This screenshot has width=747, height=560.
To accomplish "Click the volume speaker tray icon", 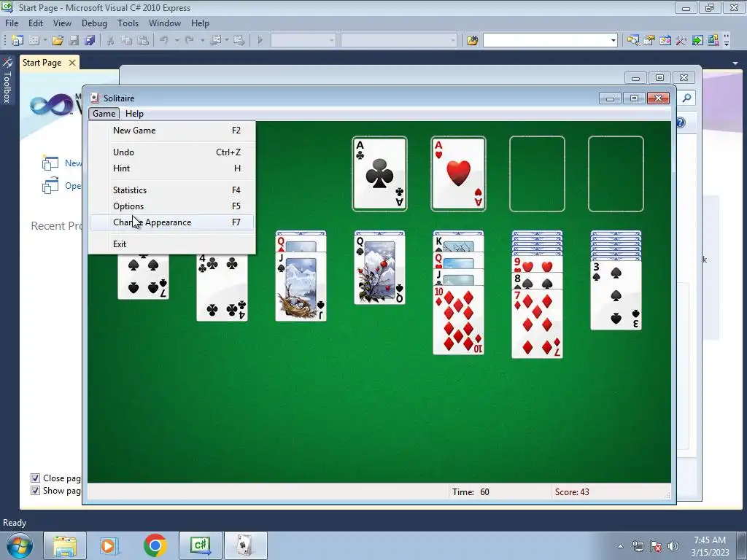I will coord(673,546).
